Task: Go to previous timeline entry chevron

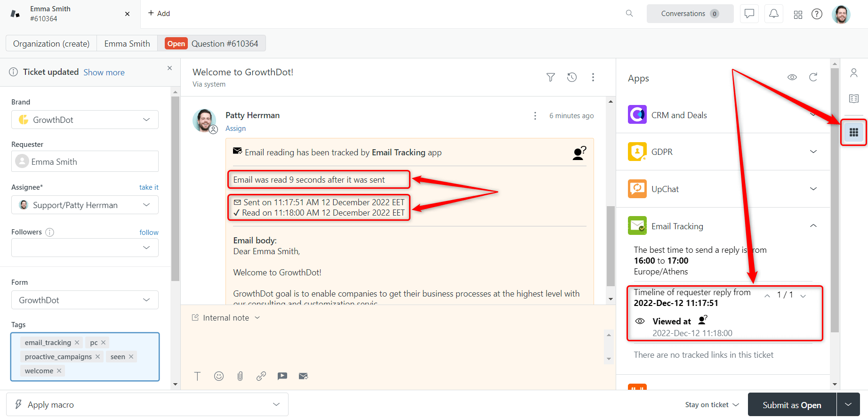Action: tap(767, 296)
